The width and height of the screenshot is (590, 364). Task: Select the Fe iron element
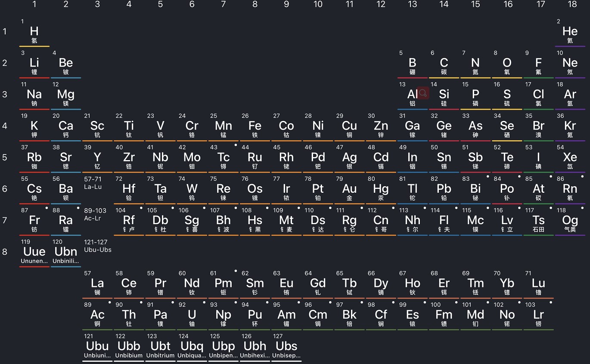[255, 127]
